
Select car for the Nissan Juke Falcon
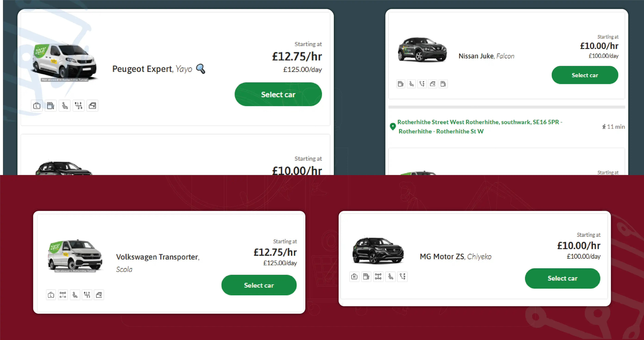click(585, 75)
